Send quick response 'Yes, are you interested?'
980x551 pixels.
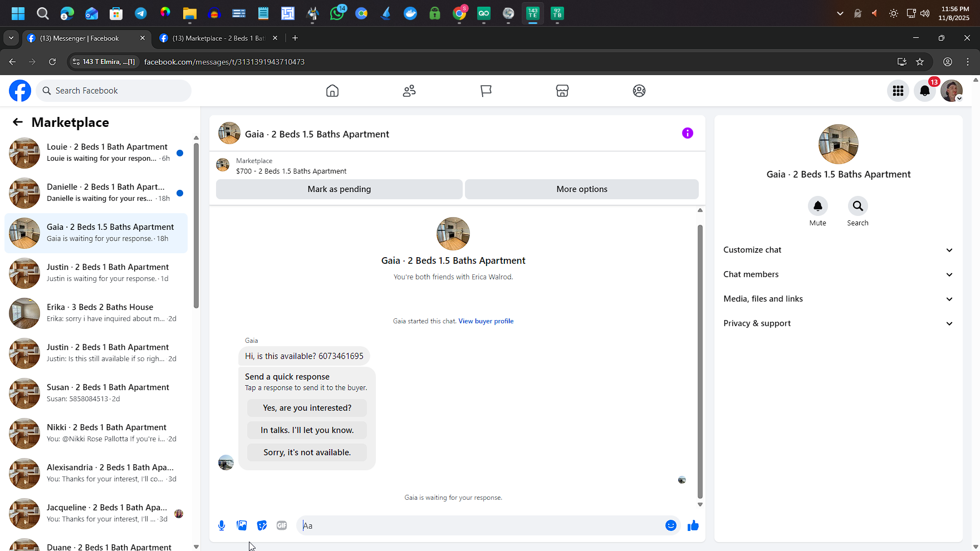(x=307, y=408)
